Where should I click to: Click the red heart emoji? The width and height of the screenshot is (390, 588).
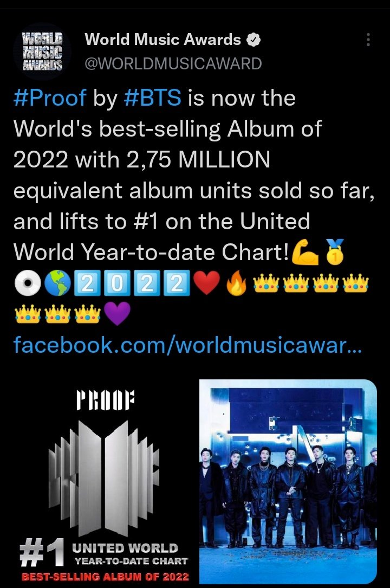pos(207,283)
